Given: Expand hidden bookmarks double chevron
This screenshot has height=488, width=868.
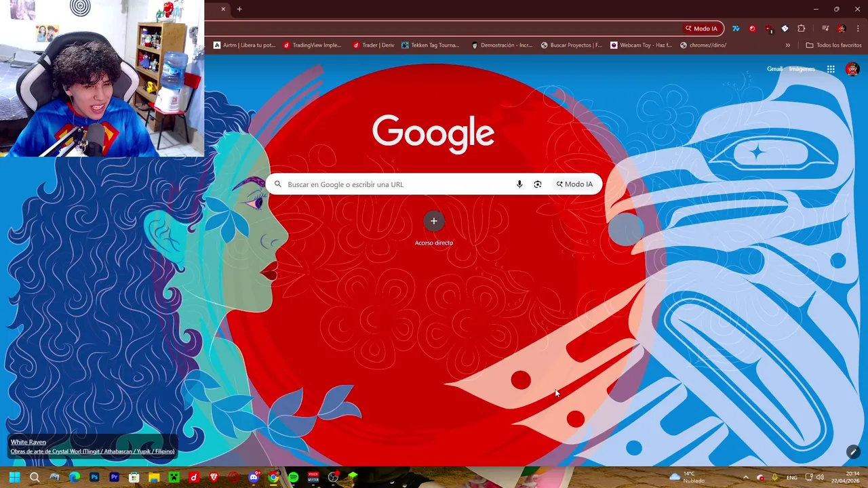Looking at the screenshot, I should pyautogui.click(x=787, y=45).
